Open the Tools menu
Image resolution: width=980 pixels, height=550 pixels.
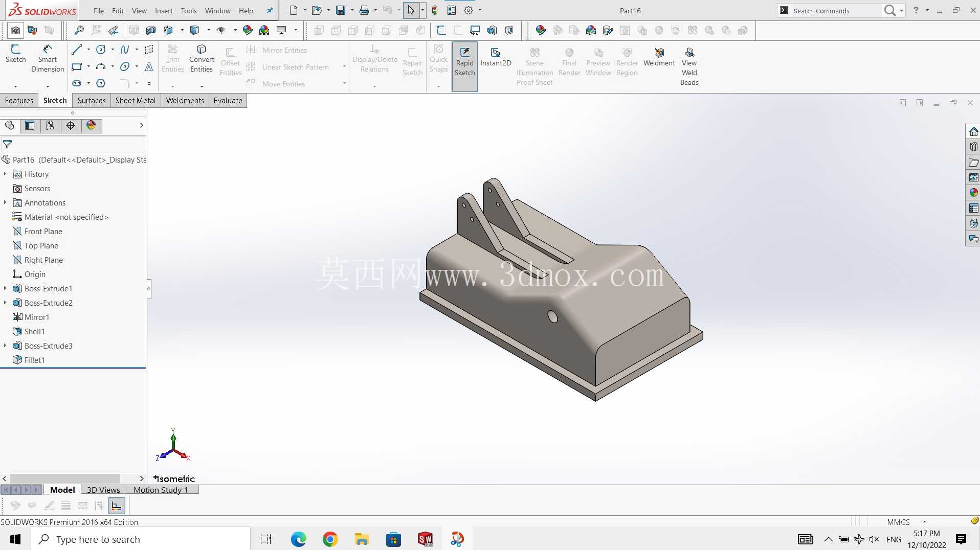click(189, 11)
